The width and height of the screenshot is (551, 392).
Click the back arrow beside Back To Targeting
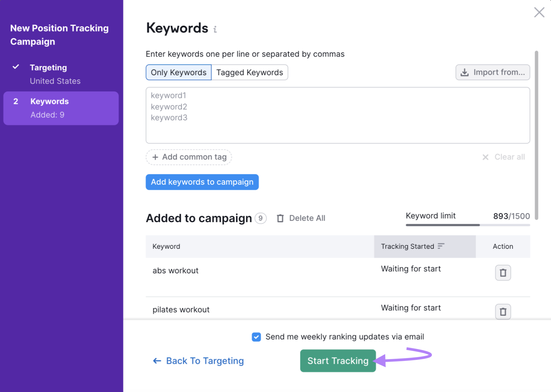point(157,361)
